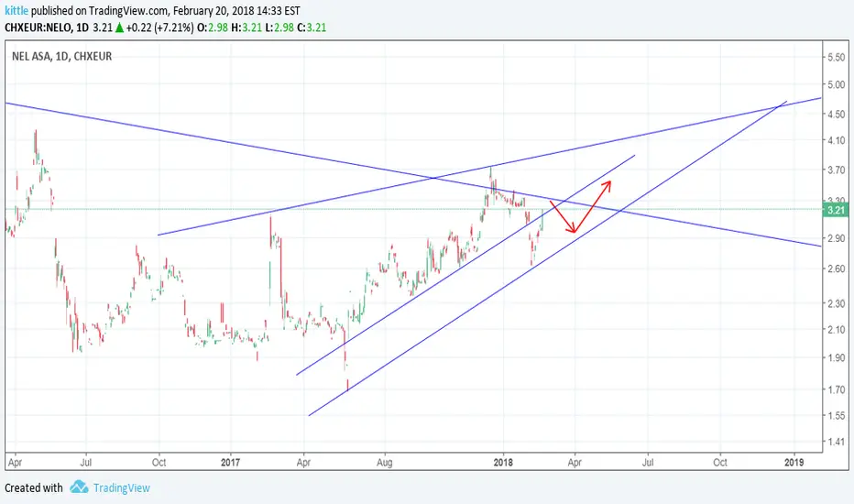This screenshot has height=504, width=854.
Task: Click the 1.90 price axis label
Action: (x=836, y=358)
